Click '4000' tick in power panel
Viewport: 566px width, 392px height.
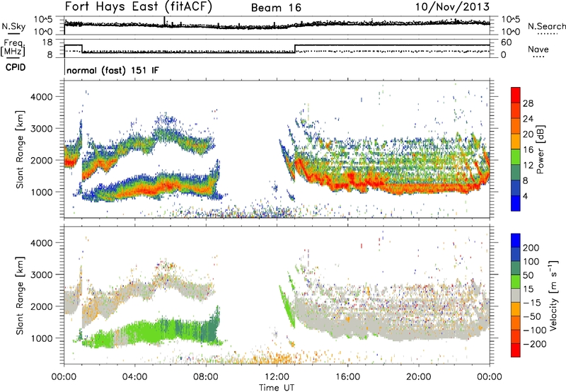[41, 97]
